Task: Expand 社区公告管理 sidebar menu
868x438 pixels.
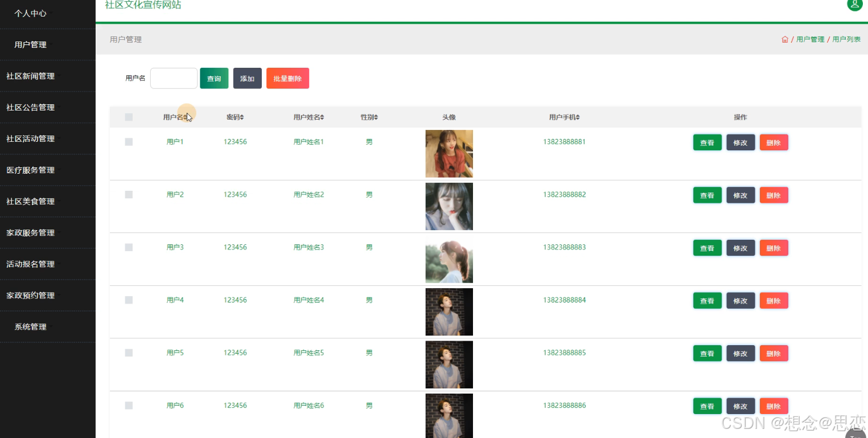Action: click(x=48, y=107)
